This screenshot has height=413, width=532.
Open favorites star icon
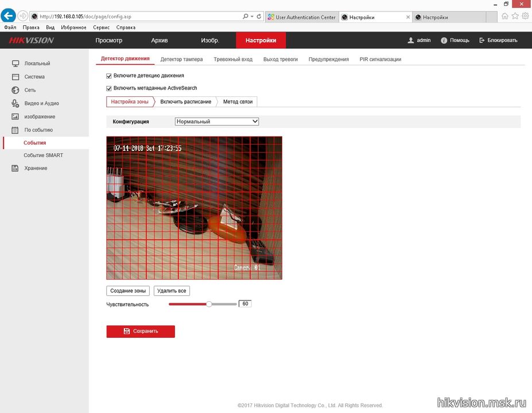(x=515, y=16)
